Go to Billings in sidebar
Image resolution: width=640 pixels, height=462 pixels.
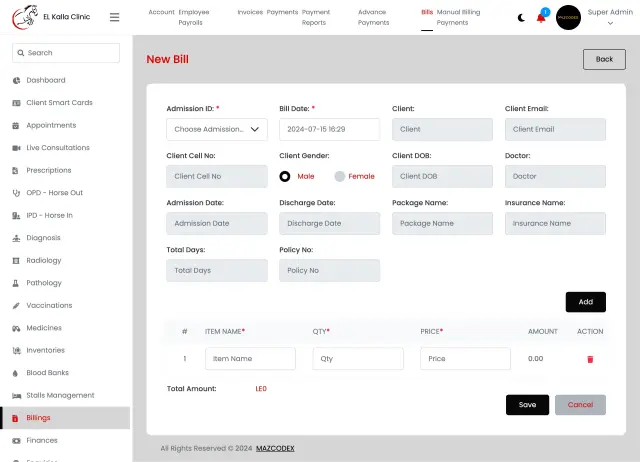tap(65, 418)
